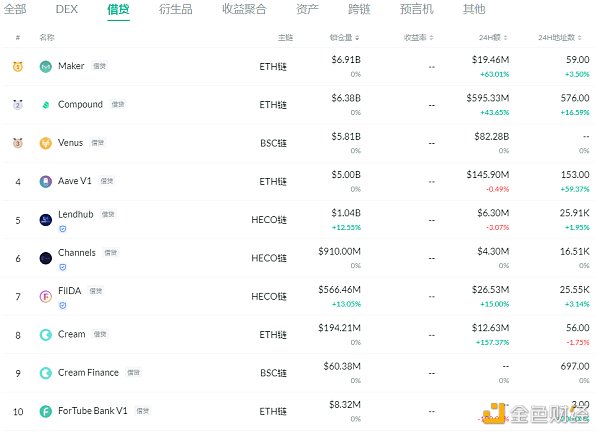The image size is (600, 435).
Task: Click the first-place medal icon
Action: click(18, 67)
